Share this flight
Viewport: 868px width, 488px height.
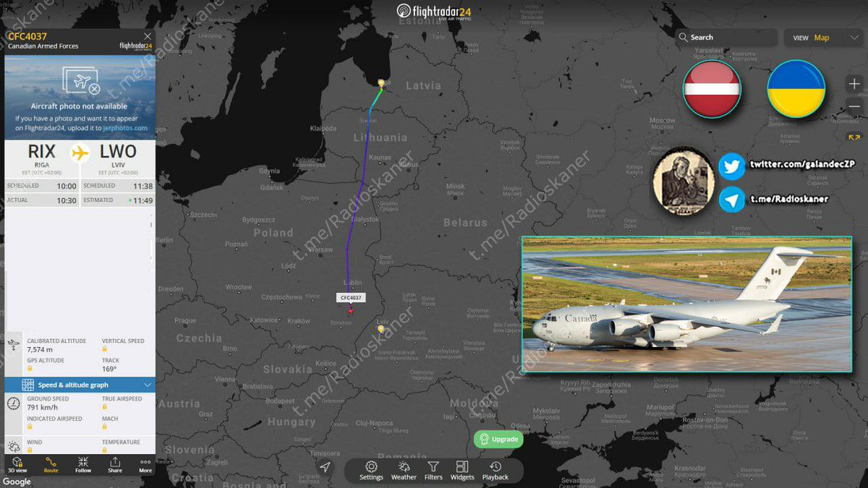115,464
